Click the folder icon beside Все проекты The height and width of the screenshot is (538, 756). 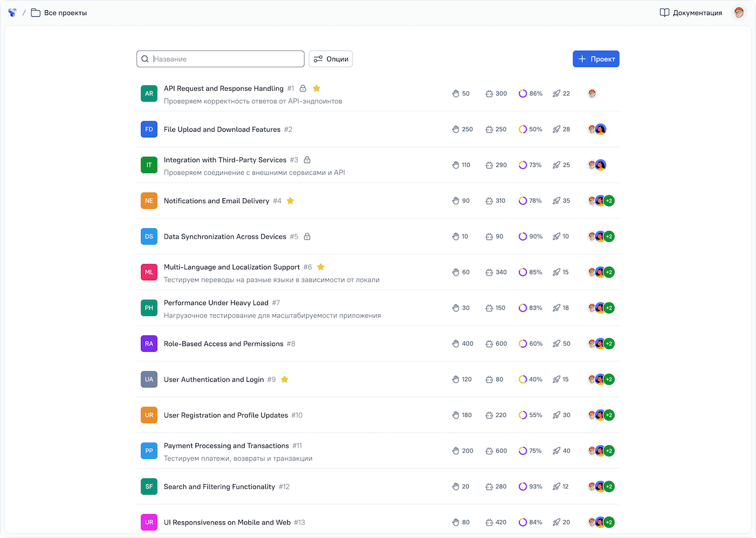(x=35, y=12)
